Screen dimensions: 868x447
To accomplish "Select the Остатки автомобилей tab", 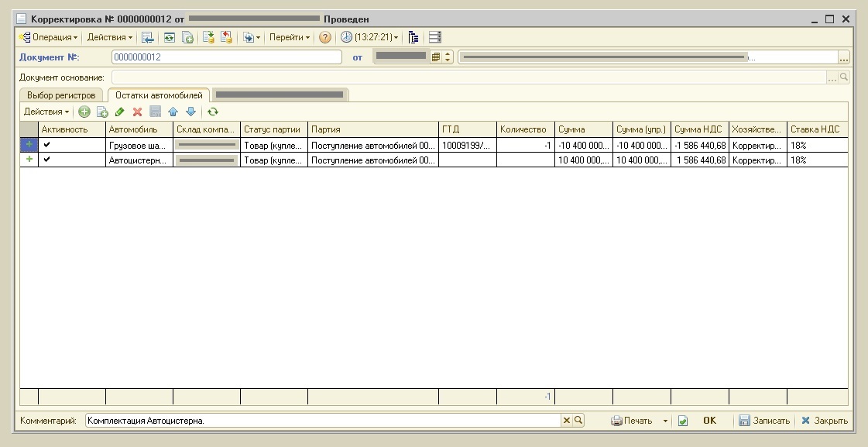I will 159,95.
